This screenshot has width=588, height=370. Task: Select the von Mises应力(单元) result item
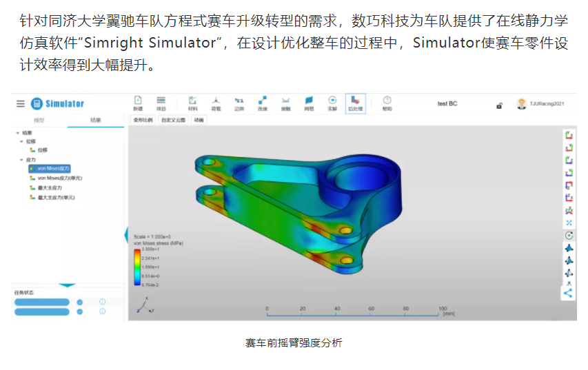point(56,178)
